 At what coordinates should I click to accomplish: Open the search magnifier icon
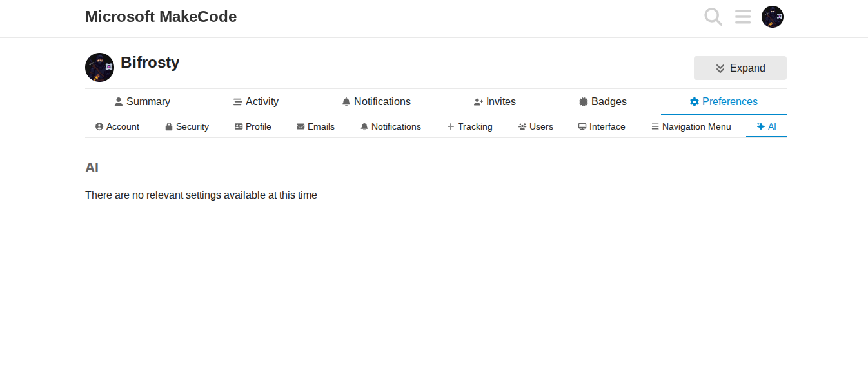click(713, 17)
